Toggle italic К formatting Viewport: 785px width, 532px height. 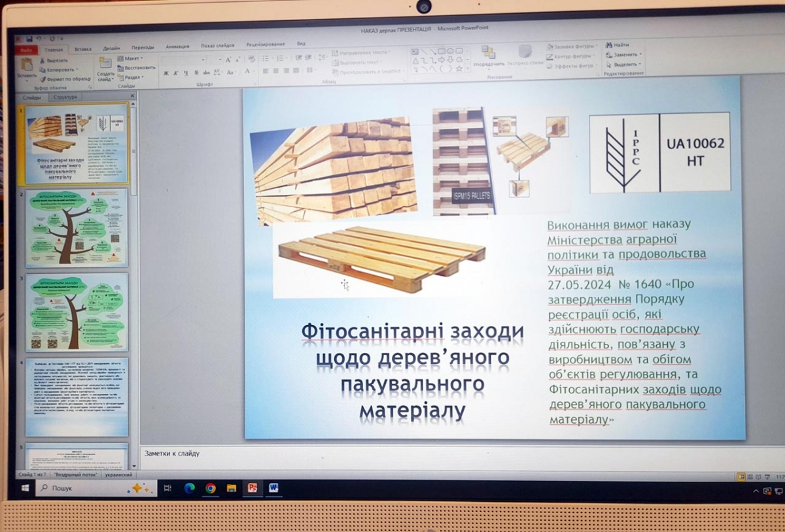176,73
